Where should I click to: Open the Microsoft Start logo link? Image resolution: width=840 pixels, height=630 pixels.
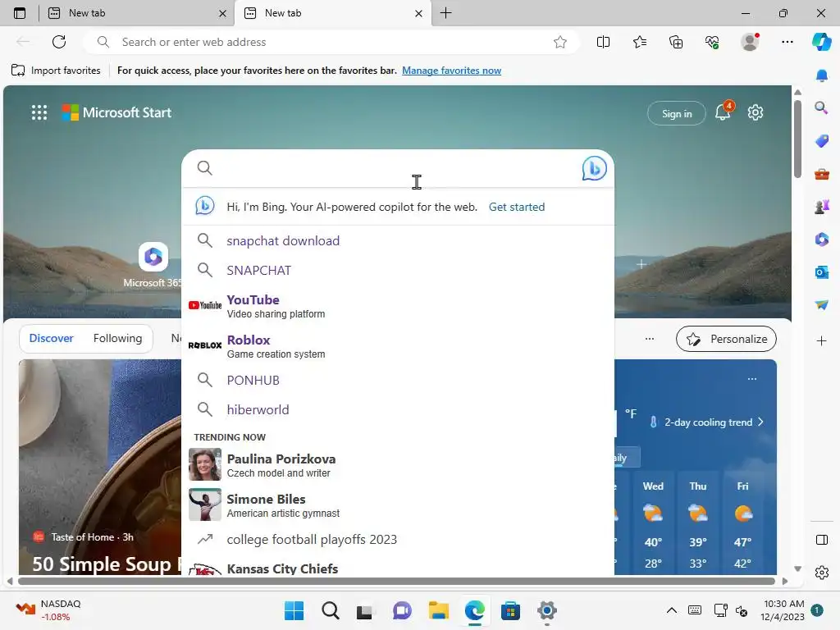point(116,112)
